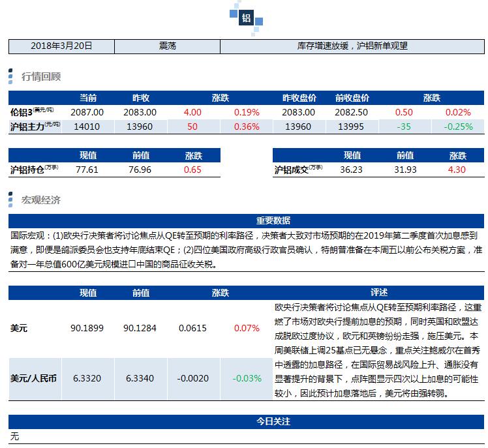Click the 前收盘价 column header
The image size is (488, 448).
(x=352, y=98)
